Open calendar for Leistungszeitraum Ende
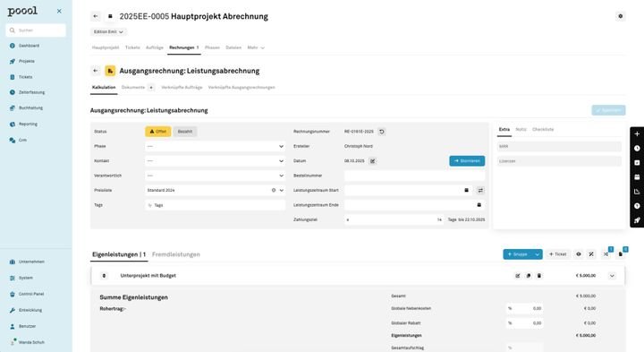644x352 pixels. tap(479, 205)
